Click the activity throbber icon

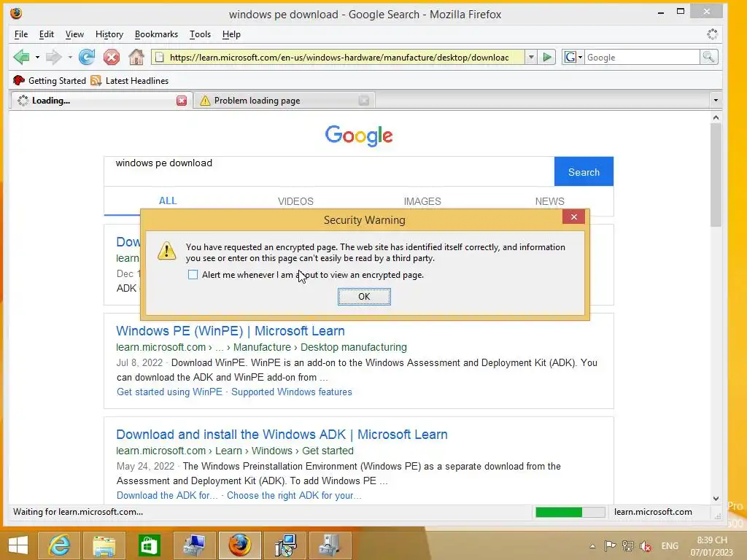coord(712,34)
